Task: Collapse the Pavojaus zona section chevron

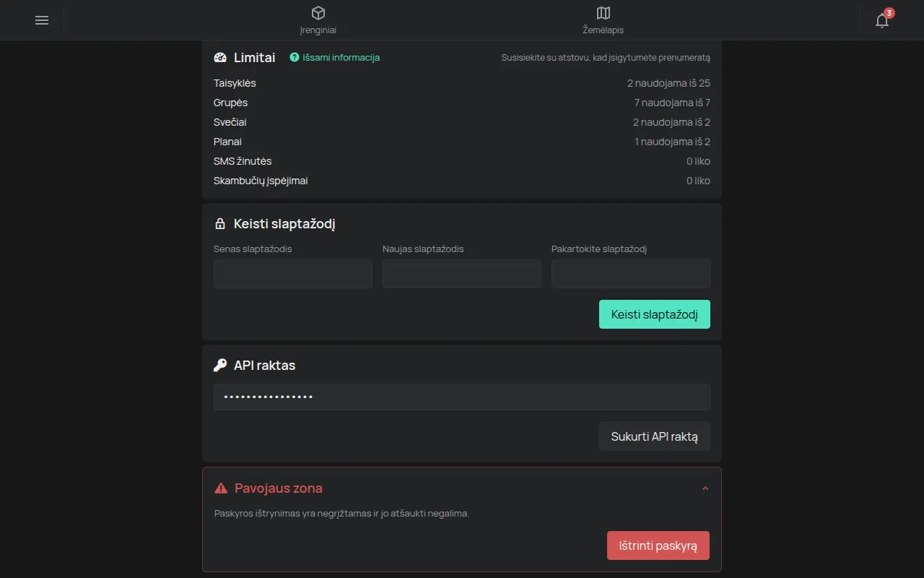Action: (705, 488)
